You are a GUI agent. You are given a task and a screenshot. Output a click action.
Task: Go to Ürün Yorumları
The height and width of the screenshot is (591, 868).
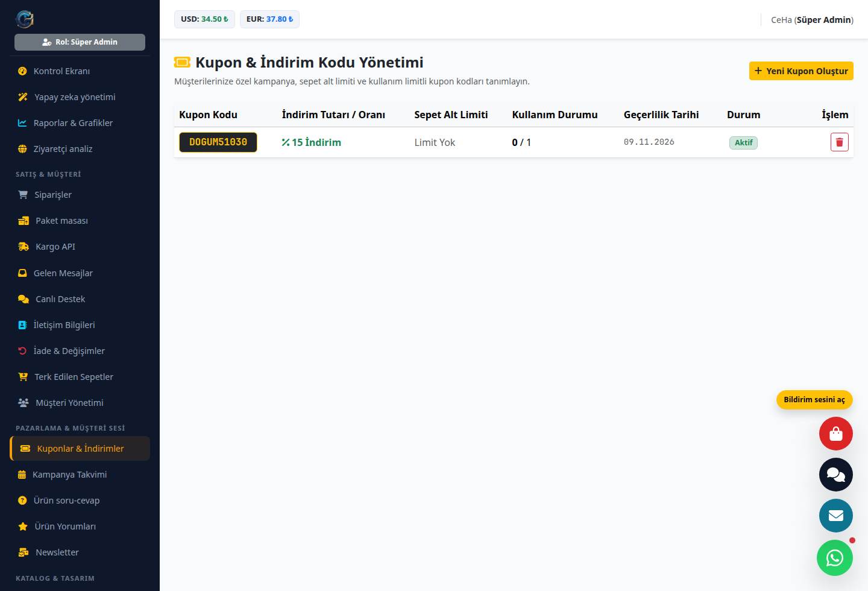(80, 526)
